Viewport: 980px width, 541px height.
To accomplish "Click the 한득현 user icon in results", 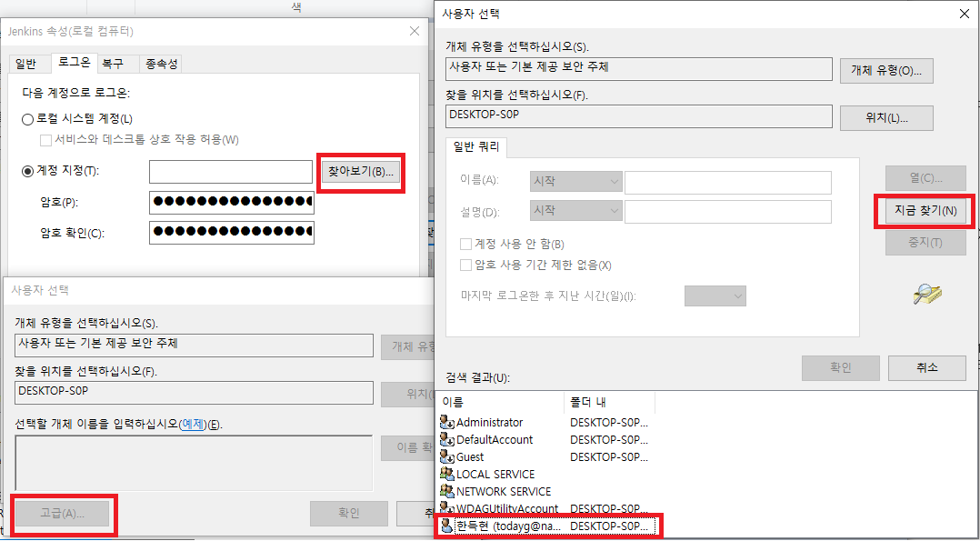I will 447,526.
